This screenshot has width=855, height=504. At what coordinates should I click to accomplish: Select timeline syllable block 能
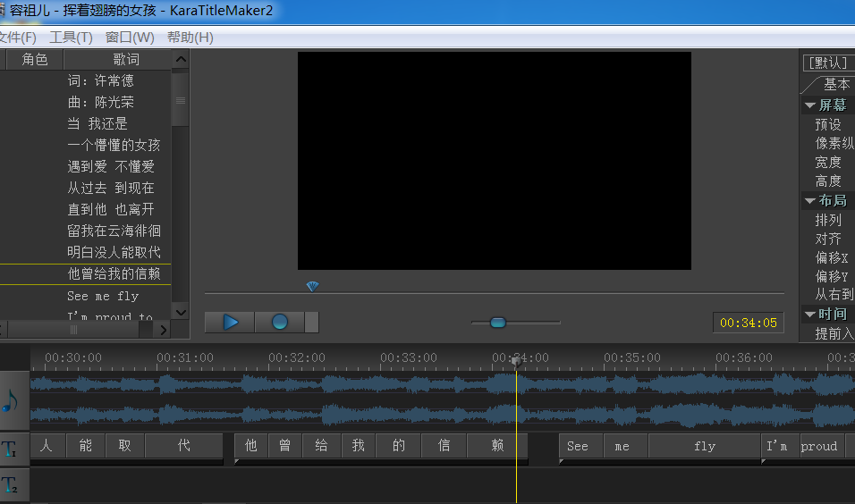pyautogui.click(x=86, y=446)
